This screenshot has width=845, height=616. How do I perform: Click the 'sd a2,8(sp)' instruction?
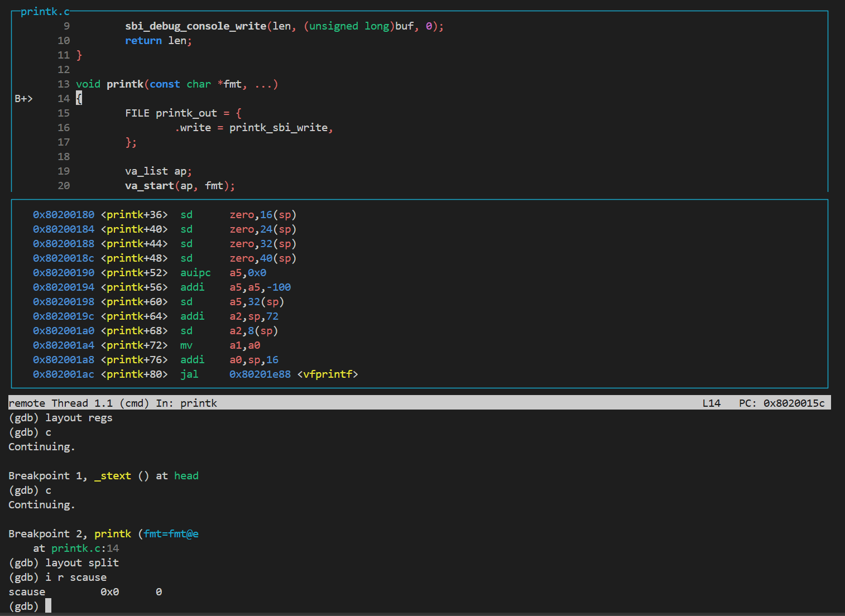pos(229,331)
